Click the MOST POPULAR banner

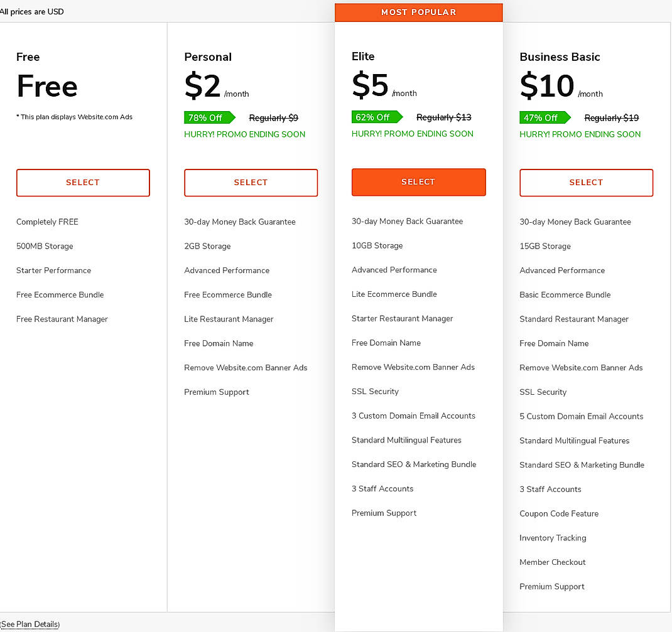point(418,13)
